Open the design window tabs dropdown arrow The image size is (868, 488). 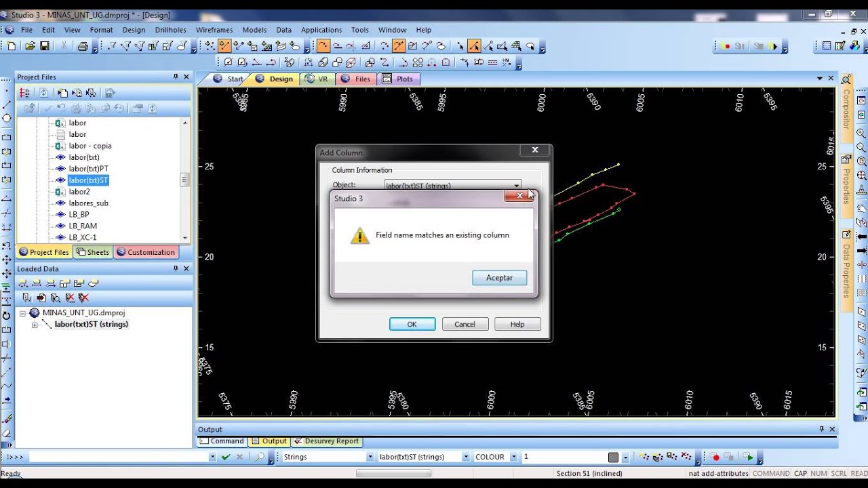[820, 79]
